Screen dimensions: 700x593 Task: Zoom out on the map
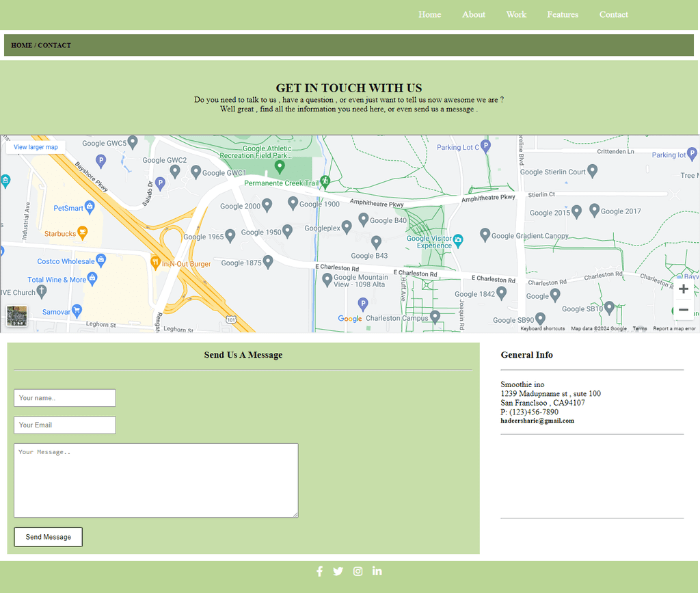[x=683, y=310]
